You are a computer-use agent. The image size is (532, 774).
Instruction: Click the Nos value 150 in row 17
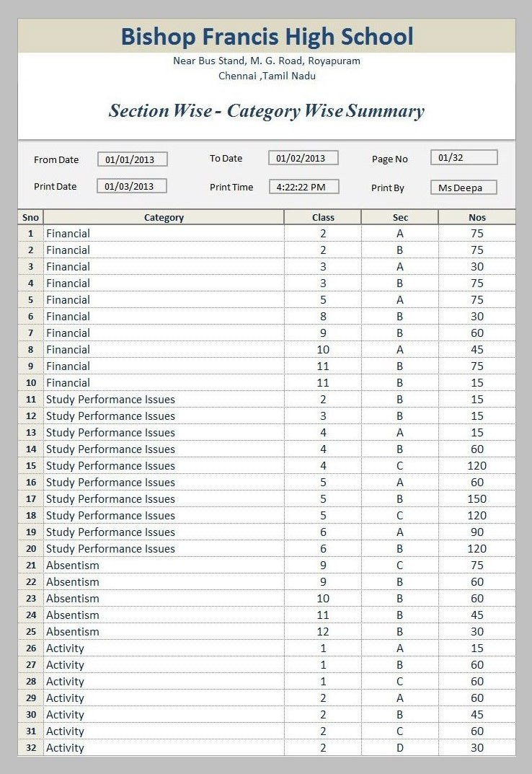(x=476, y=499)
